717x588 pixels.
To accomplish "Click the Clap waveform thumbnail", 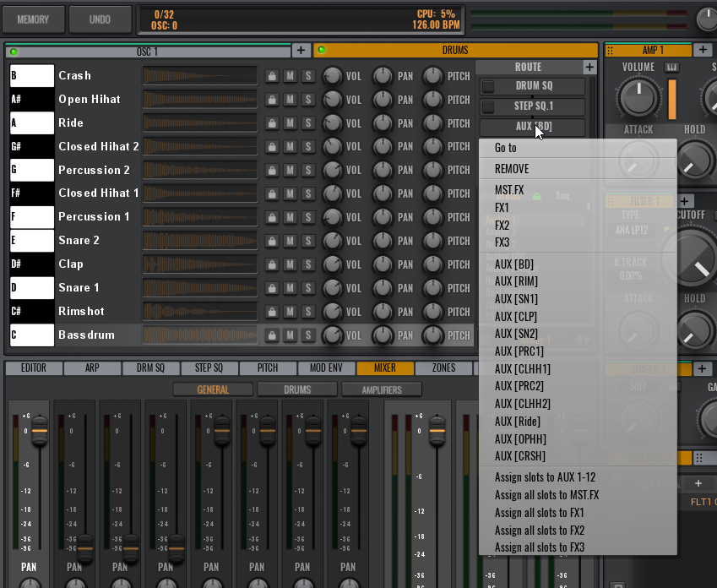I will pos(200,264).
